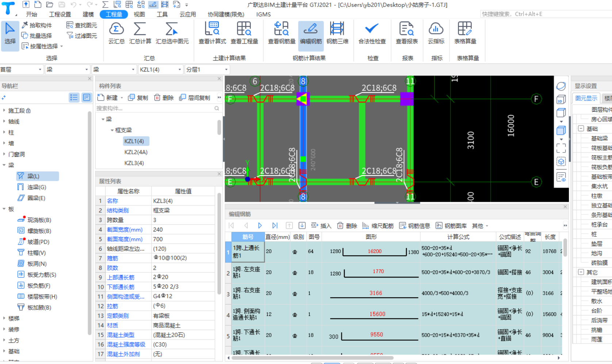The image size is (612, 364).
Task: Open the 云指标 cloud indicators tool
Action: (x=436, y=33)
